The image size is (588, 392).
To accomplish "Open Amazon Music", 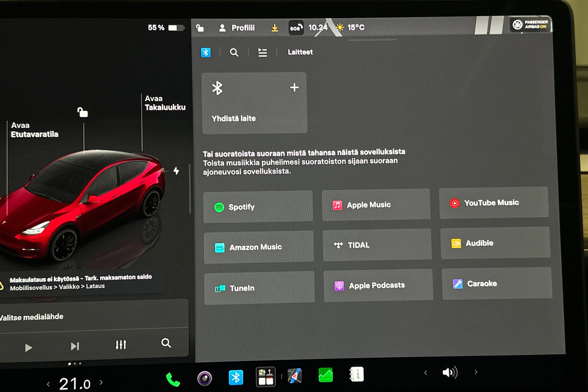I will coord(258,247).
